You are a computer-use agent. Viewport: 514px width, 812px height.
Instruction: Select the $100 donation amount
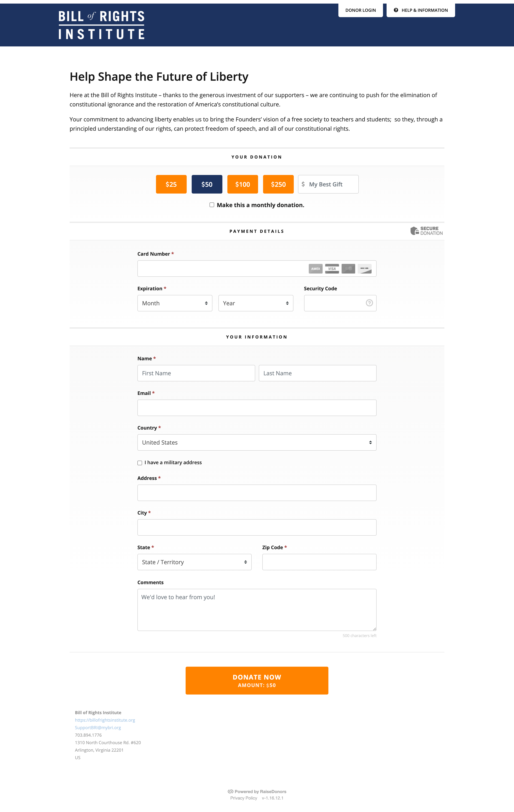point(242,184)
